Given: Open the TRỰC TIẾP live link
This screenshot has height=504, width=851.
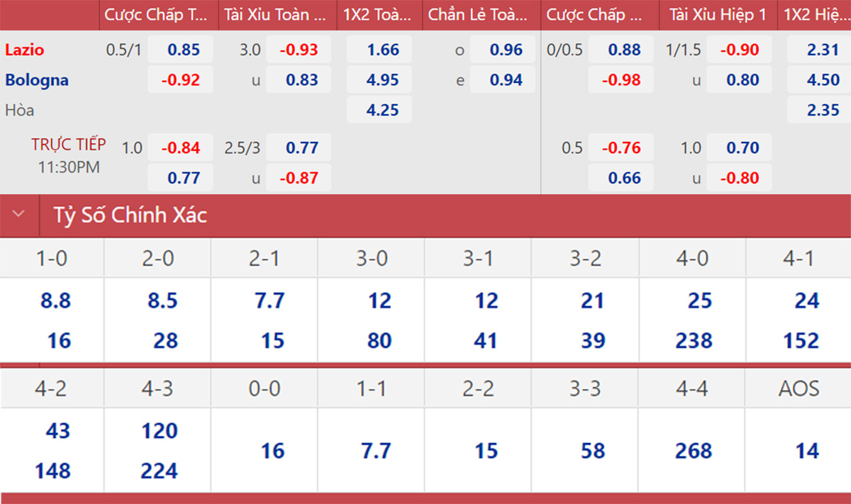Looking at the screenshot, I should [x=69, y=145].
